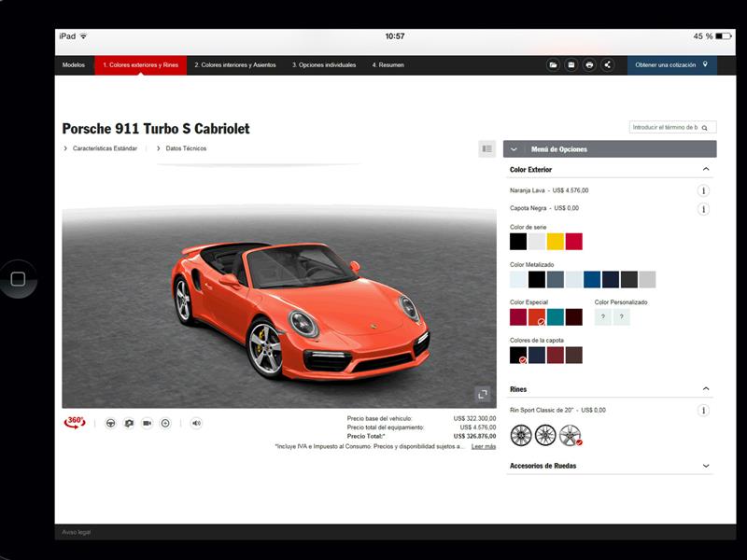Viewport: 747px width, 560px height.
Task: Select the steering wheel interior view icon
Action: point(110,423)
